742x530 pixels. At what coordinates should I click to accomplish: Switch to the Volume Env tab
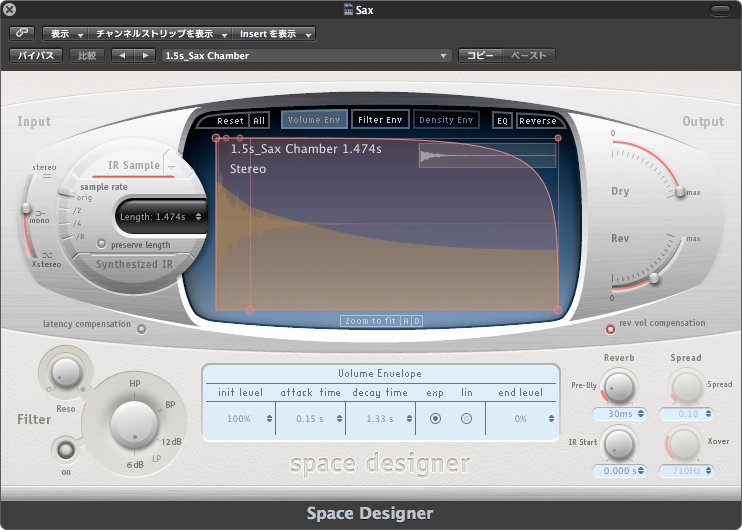(x=314, y=120)
